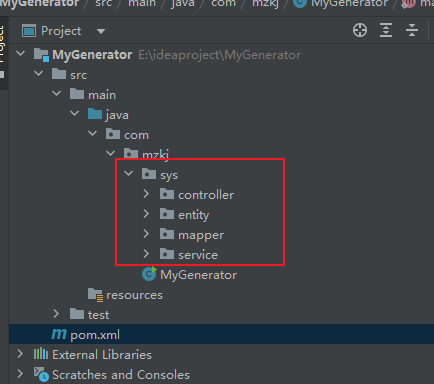
Task: Click the com package icon
Action: [113, 134]
